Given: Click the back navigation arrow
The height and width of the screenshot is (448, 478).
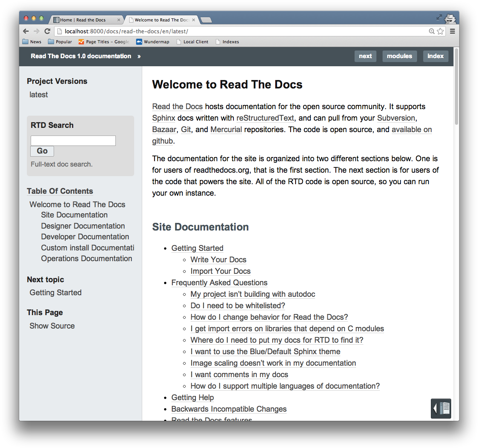Looking at the screenshot, I should click(26, 31).
